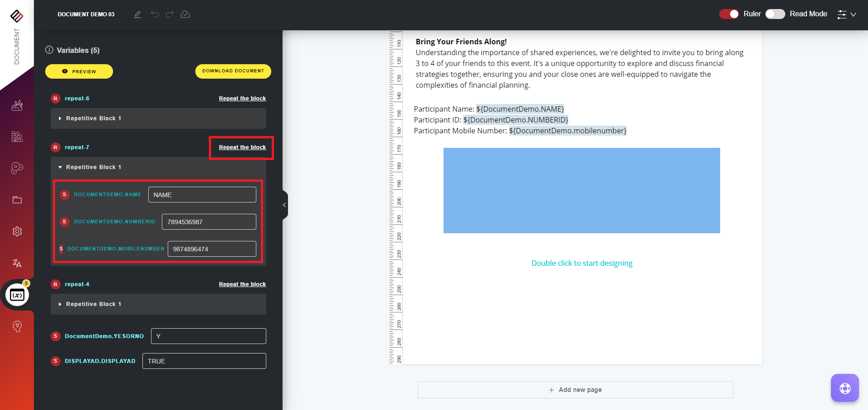
Task: Click the redo arrow icon
Action: [x=170, y=14]
